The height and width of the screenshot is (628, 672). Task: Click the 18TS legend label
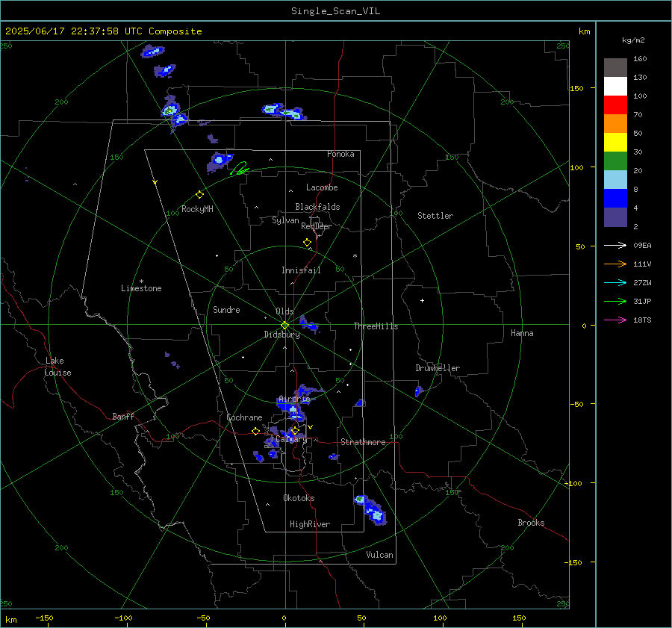coord(642,320)
